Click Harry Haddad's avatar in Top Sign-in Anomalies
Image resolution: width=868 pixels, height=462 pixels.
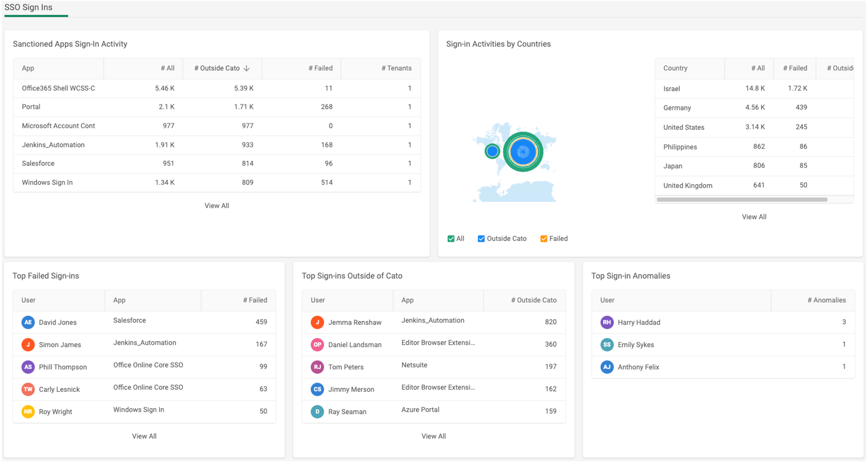click(607, 322)
